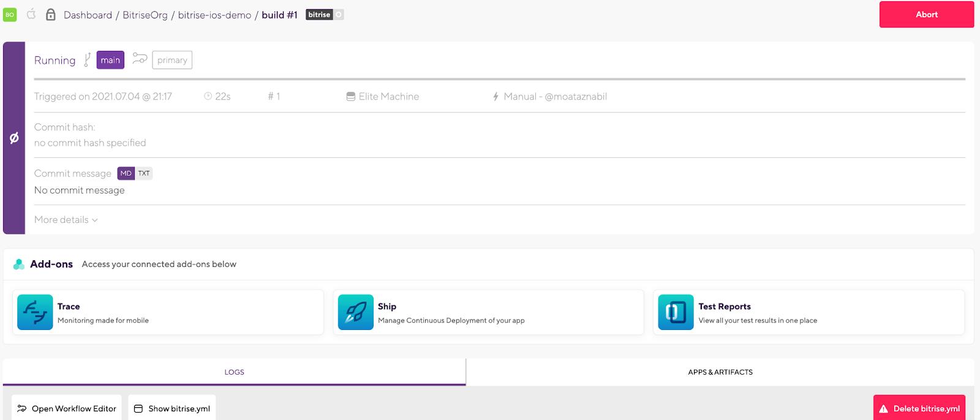Open the BitriseOrg breadcrumb link
The width and height of the screenshot is (980, 420).
point(145,15)
